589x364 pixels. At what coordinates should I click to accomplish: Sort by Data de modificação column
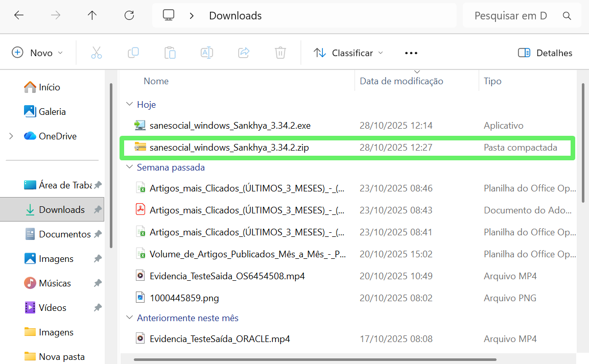point(401,81)
